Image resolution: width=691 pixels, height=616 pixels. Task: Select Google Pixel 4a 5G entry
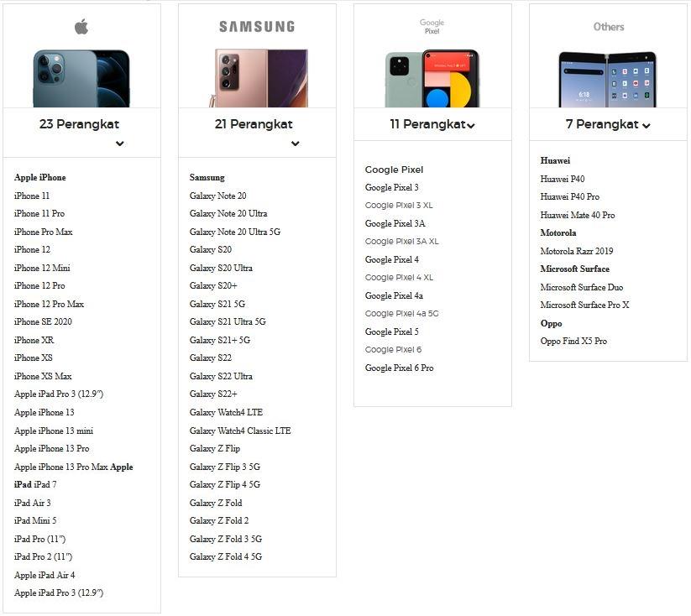click(401, 314)
